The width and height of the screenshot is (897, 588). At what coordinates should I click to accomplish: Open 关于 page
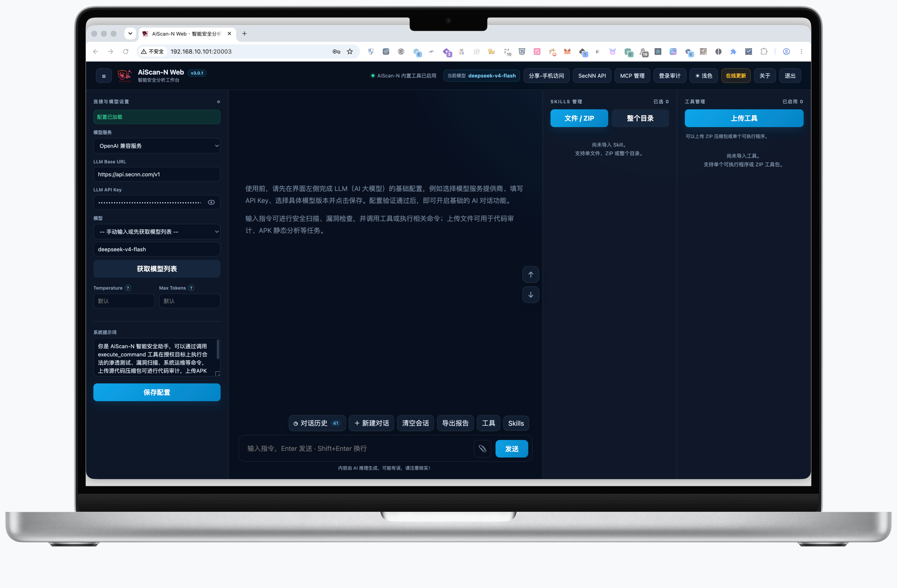pos(765,76)
